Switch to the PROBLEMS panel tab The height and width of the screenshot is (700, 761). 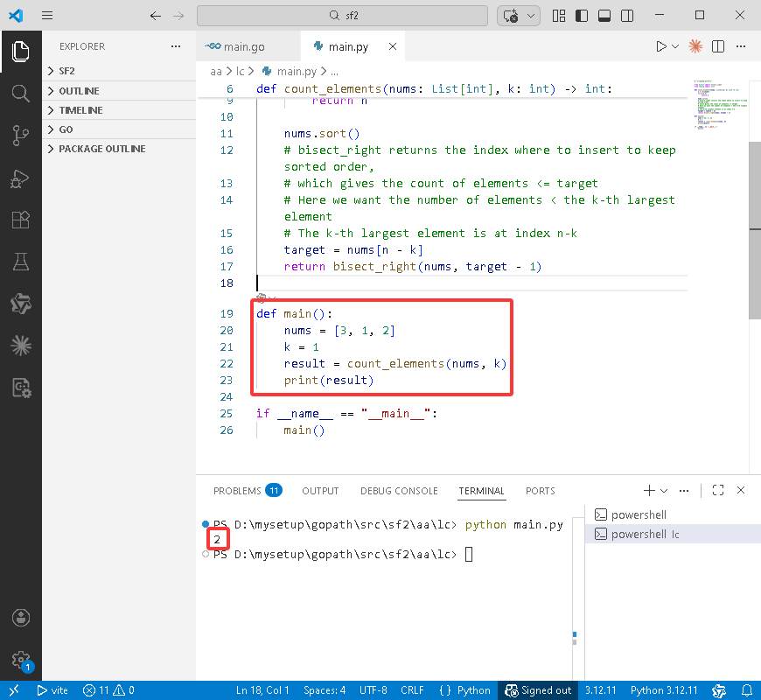point(248,491)
